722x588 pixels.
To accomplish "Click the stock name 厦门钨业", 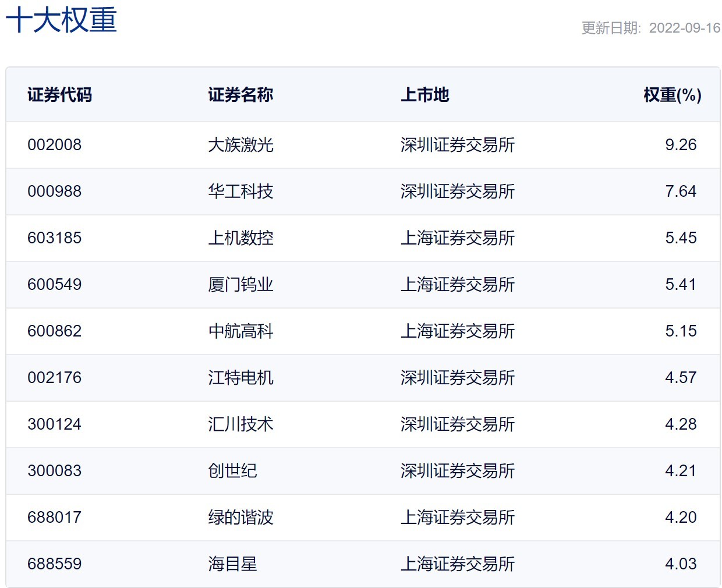I will point(240,285).
